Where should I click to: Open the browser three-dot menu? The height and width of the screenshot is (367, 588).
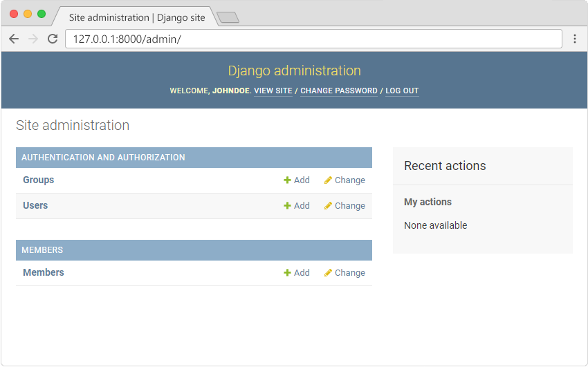click(x=574, y=39)
